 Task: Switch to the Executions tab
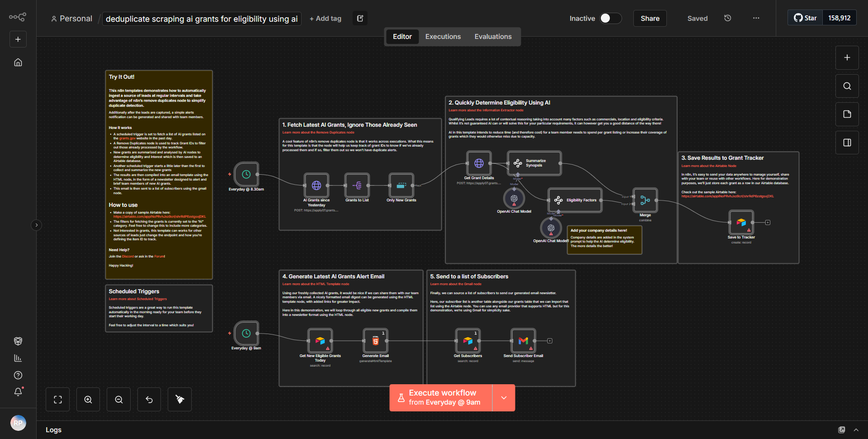443,36
